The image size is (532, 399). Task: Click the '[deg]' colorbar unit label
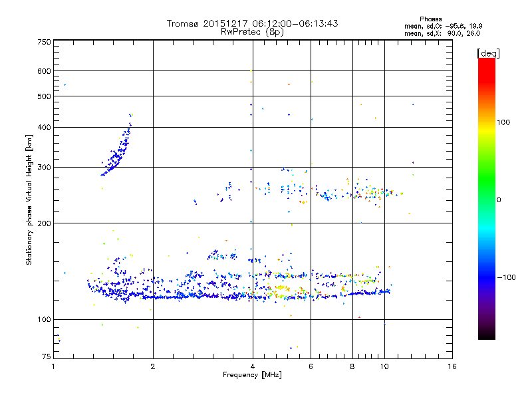[488, 53]
